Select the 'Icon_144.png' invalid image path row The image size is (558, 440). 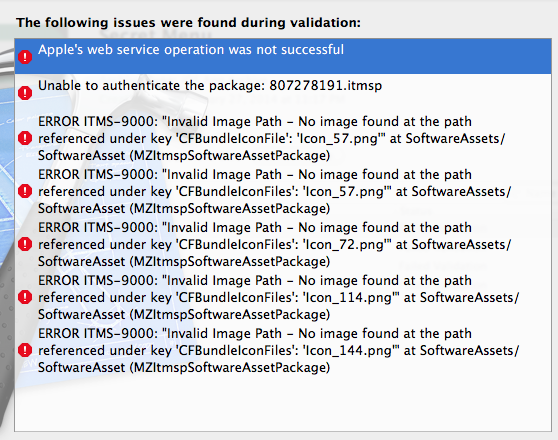(283, 350)
